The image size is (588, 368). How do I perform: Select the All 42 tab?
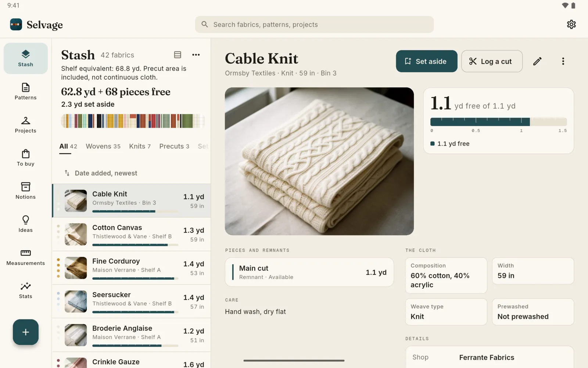click(68, 146)
